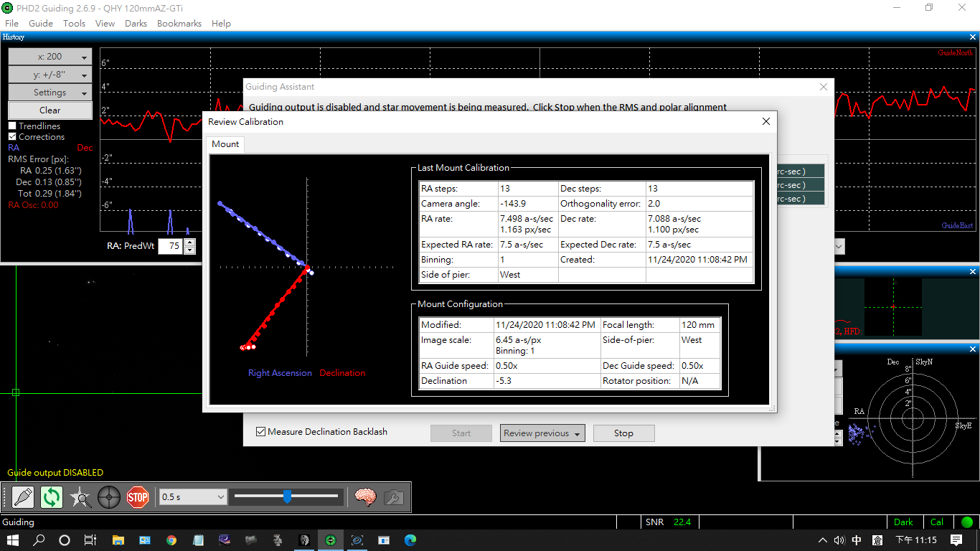Decrease RA PredWt spinner value
Viewport: 980px width, 551px height.
point(189,250)
